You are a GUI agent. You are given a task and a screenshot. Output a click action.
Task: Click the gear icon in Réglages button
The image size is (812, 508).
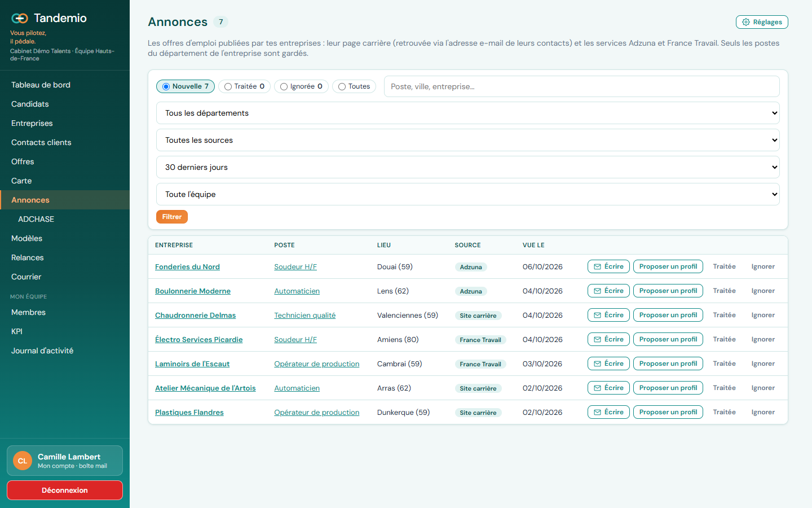click(x=746, y=22)
